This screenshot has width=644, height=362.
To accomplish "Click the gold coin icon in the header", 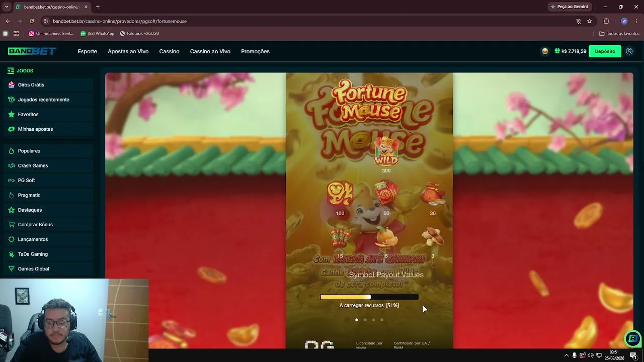I will [x=545, y=51].
